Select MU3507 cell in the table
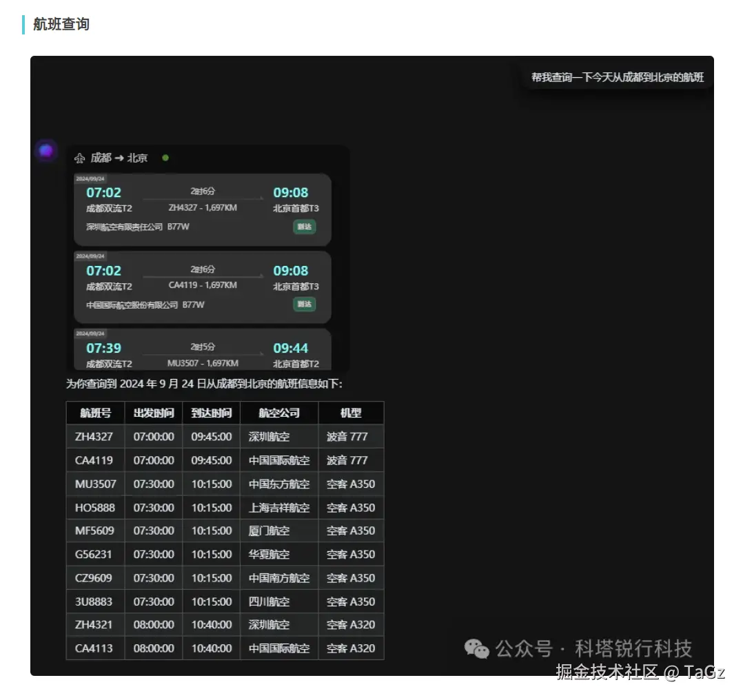Image resolution: width=743 pixels, height=700 pixels. [95, 484]
